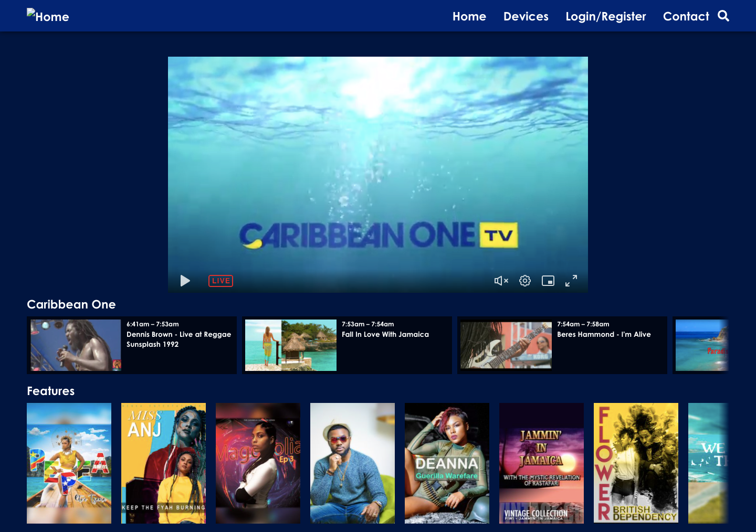Open the Magnolia Ep 3 feature poster
Viewport: 756px width, 532px height.
[x=258, y=463]
